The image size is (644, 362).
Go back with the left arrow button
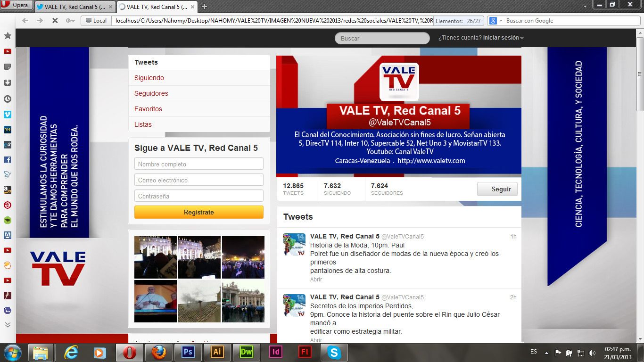tap(25, 21)
